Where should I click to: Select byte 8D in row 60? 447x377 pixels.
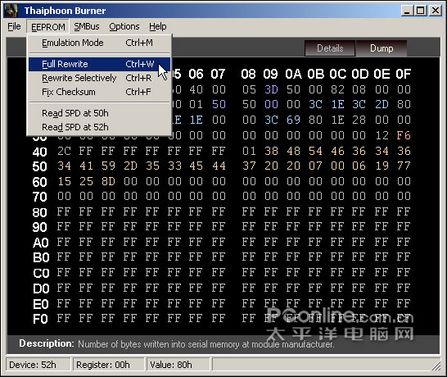pyautogui.click(x=108, y=181)
